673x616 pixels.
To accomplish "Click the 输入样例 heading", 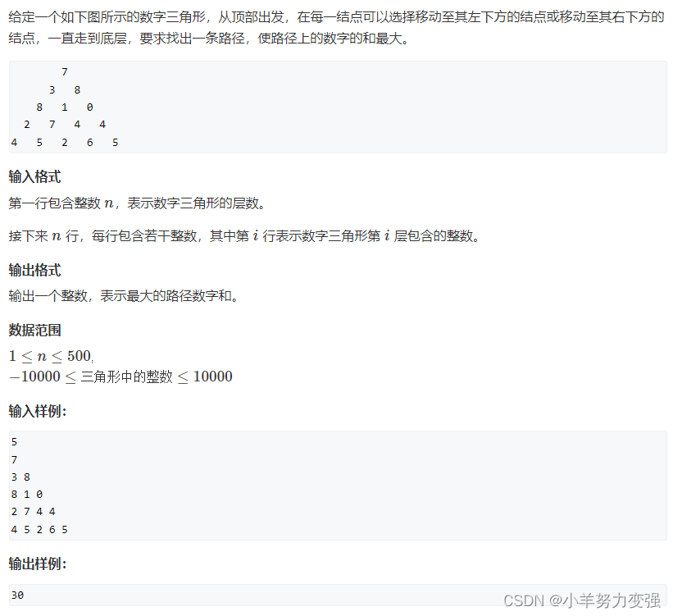I will click(x=38, y=411).
